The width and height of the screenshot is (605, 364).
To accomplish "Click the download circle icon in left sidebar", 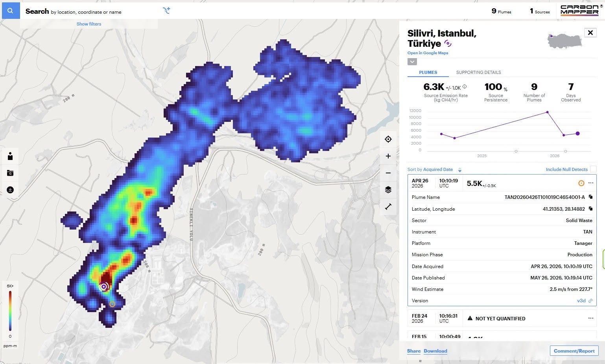I will (x=10, y=190).
